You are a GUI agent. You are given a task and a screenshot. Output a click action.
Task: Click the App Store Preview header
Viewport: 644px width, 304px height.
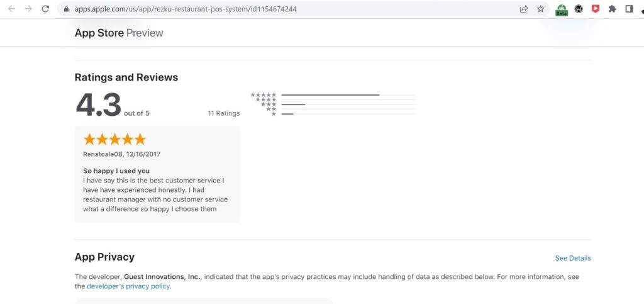[119, 33]
